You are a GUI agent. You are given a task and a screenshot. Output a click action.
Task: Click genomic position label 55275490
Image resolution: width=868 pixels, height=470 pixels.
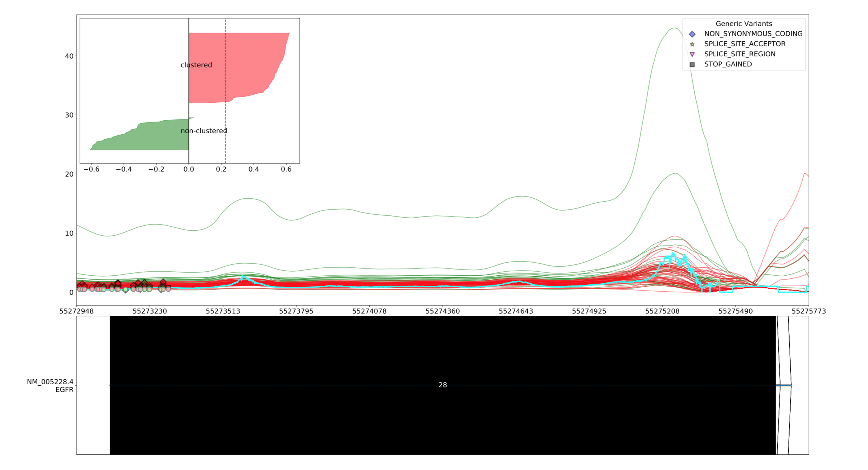(x=736, y=311)
